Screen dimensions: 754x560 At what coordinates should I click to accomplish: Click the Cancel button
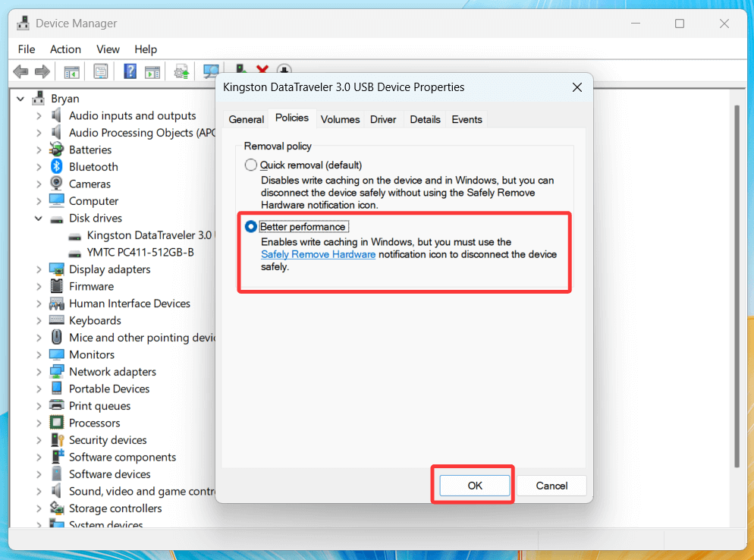pos(551,486)
